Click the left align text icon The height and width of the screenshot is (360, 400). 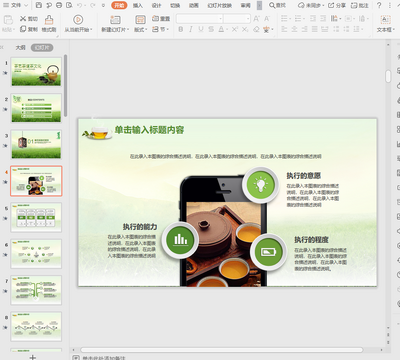click(x=284, y=29)
